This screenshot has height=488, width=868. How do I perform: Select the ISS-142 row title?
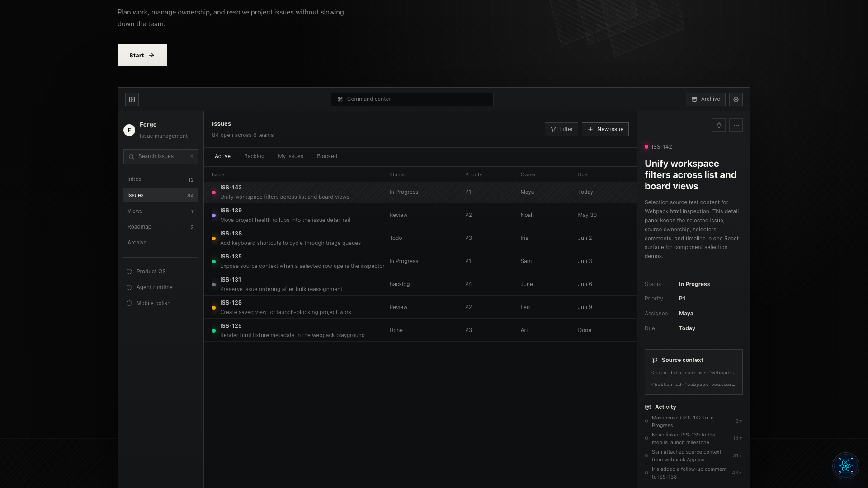coord(284,197)
